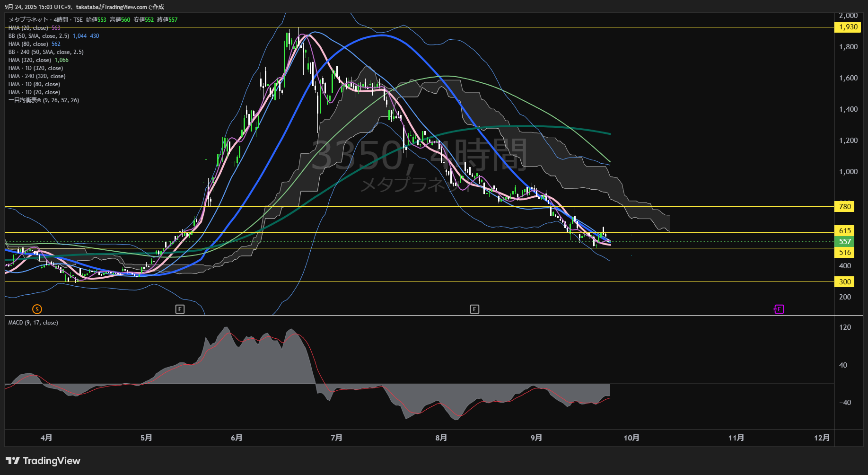868x475 pixels.
Task: Click the 12月 time axis label
Action: pyautogui.click(x=822, y=438)
